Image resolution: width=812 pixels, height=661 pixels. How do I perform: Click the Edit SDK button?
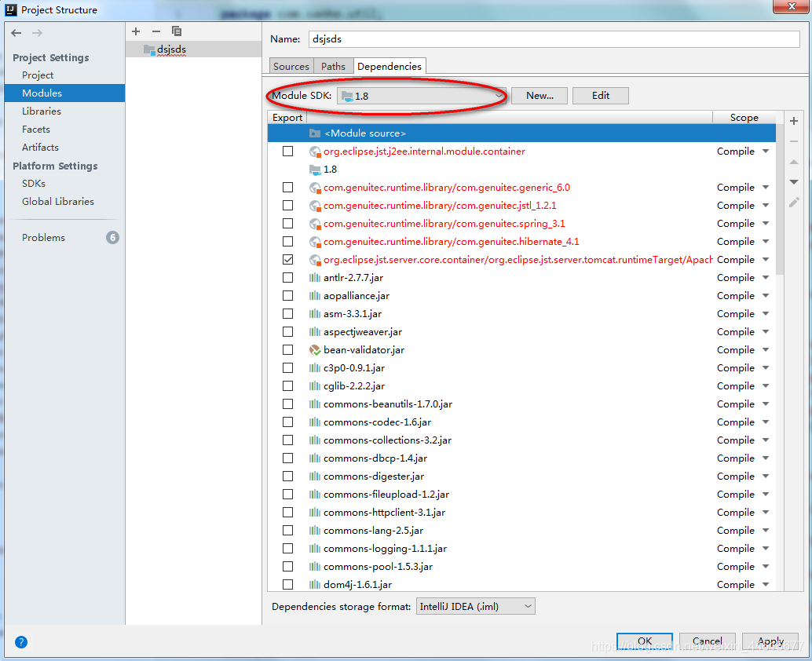pos(601,96)
